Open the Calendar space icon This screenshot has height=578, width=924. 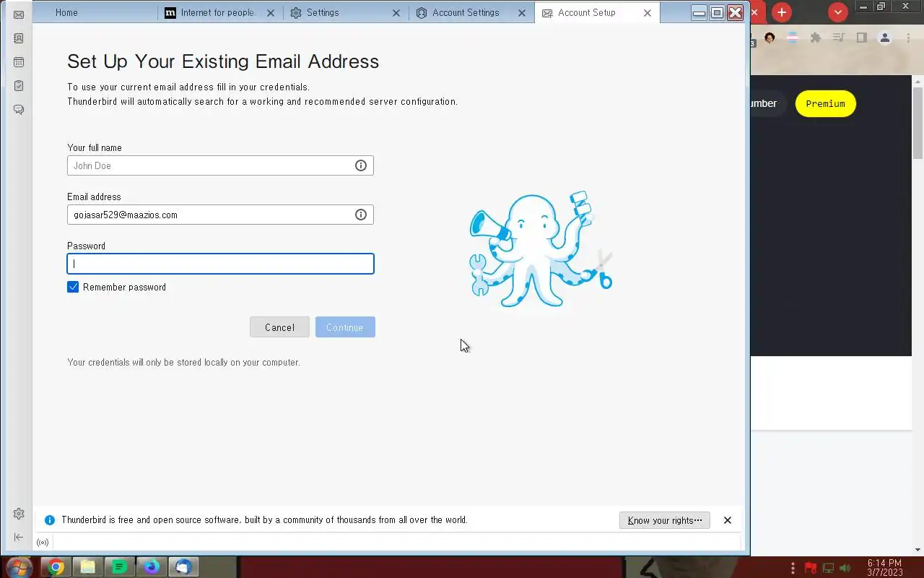coord(19,62)
